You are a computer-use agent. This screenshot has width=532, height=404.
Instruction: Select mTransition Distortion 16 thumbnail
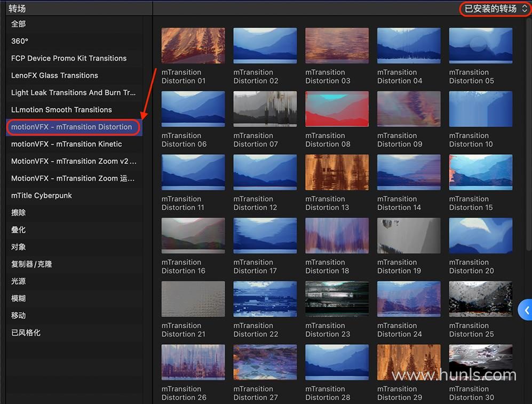[193, 236]
